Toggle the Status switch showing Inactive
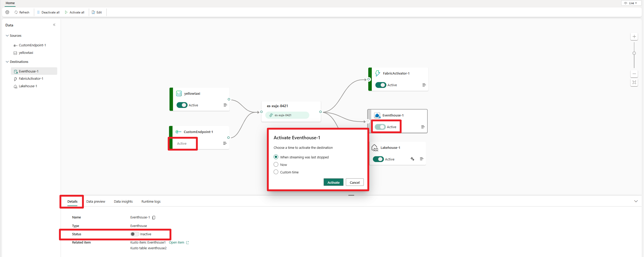Image resolution: width=644 pixels, height=257 pixels. 134,234
